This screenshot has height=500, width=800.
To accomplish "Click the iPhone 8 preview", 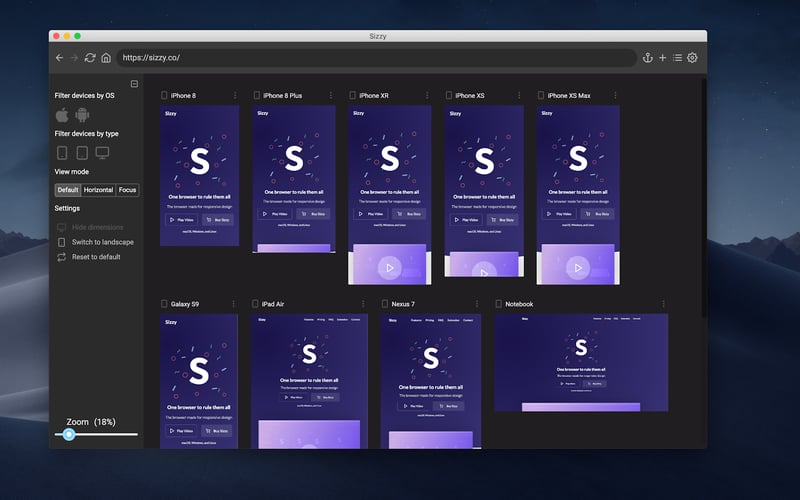I will [x=199, y=176].
